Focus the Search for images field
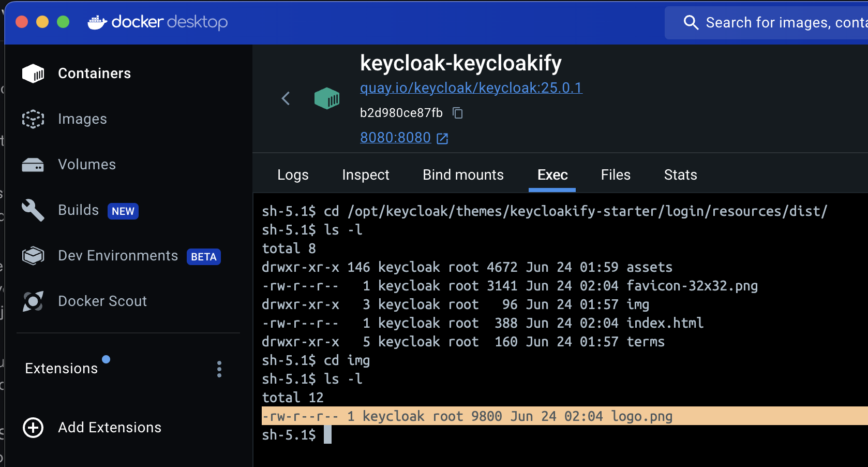The image size is (868, 467). point(767,22)
